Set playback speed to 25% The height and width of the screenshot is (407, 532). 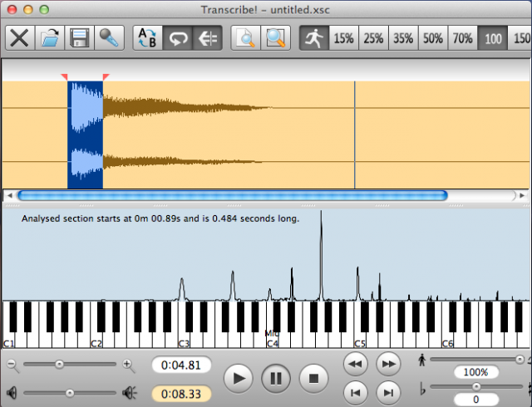373,39
